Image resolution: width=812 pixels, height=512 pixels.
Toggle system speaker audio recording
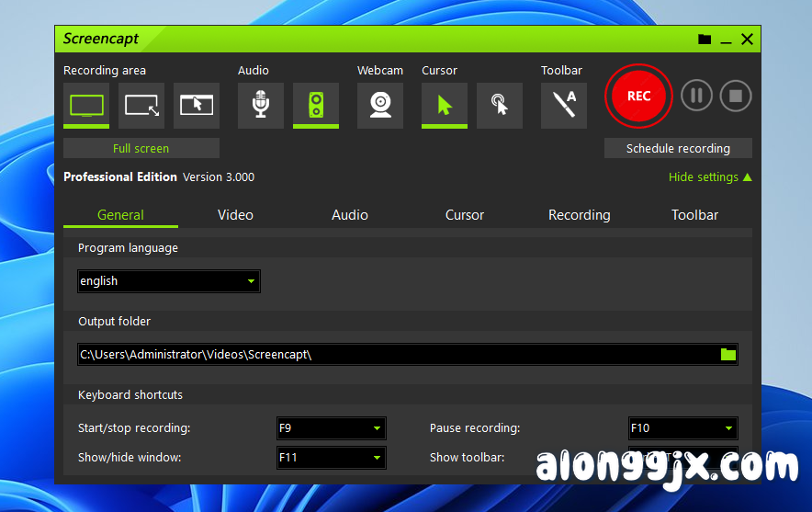(x=316, y=105)
